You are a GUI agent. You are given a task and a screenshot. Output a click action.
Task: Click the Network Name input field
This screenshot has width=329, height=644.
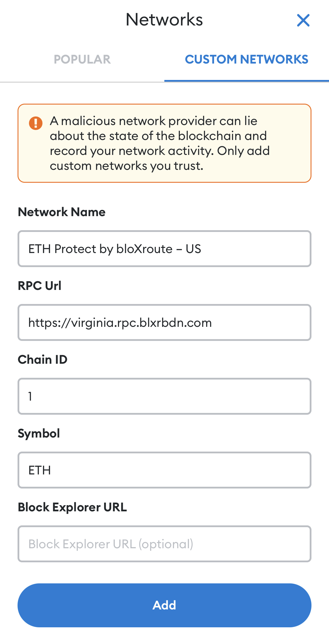(164, 249)
